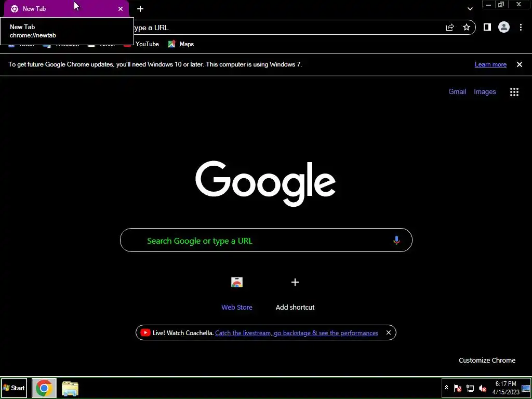Viewport: 532px width, 399px height.
Task: Open Gmail link at top right
Action: pyautogui.click(x=457, y=91)
